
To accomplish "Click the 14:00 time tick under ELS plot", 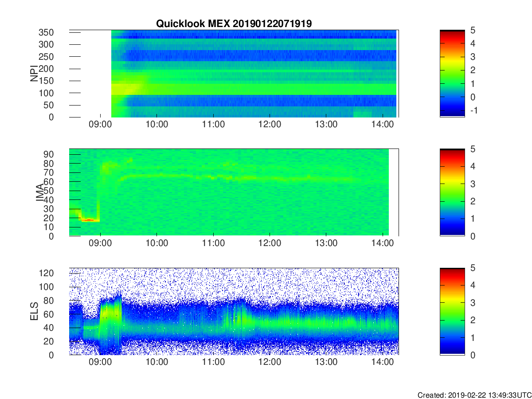I will [x=383, y=362].
